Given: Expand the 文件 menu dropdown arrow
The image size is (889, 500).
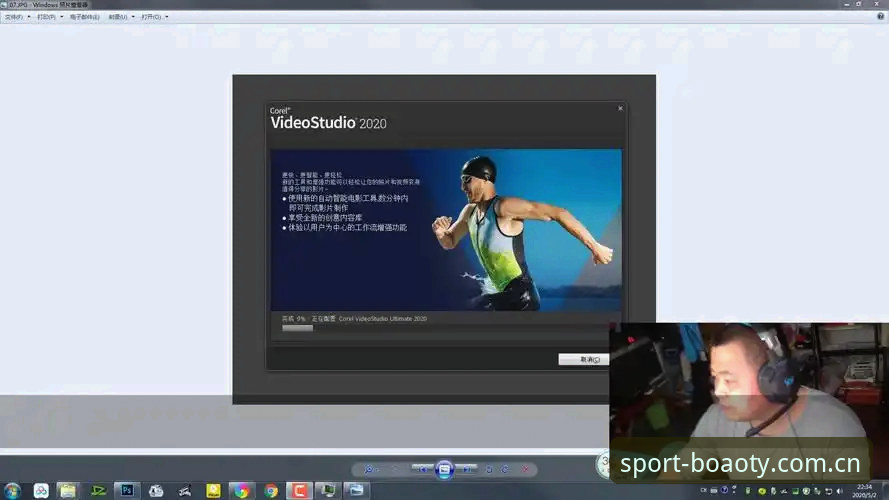Looking at the screenshot, I should [x=29, y=17].
